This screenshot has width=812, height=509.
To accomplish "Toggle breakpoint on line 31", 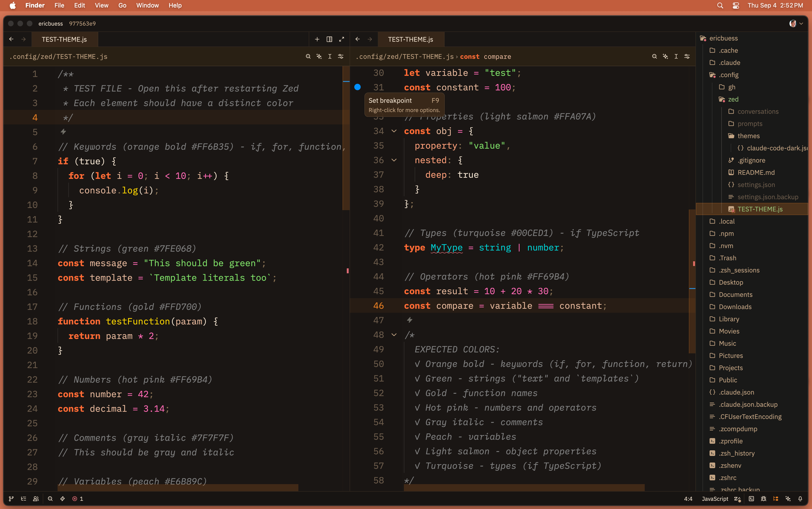I will [357, 87].
